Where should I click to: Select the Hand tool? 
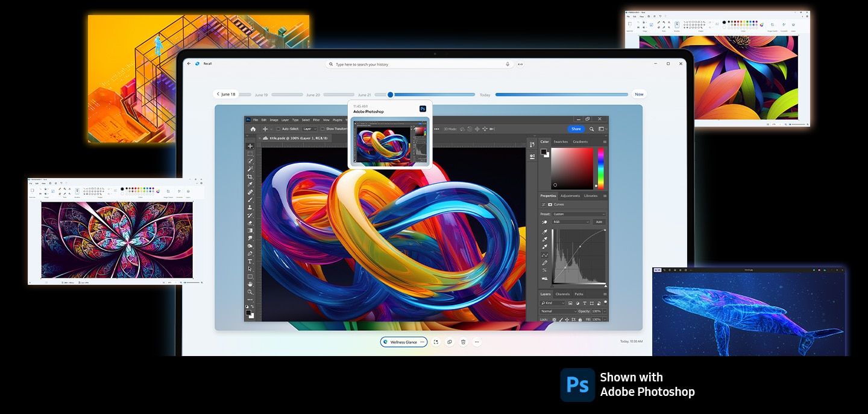pyautogui.click(x=250, y=284)
